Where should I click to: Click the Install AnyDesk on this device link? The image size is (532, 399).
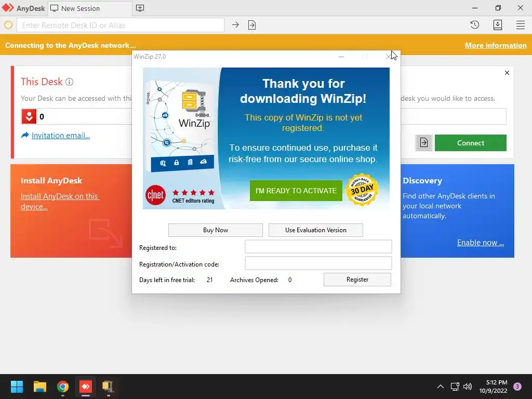[60, 201]
